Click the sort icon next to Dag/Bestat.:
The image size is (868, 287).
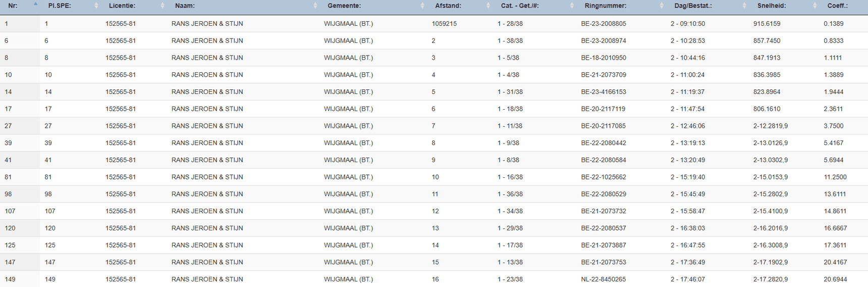pyautogui.click(x=744, y=6)
